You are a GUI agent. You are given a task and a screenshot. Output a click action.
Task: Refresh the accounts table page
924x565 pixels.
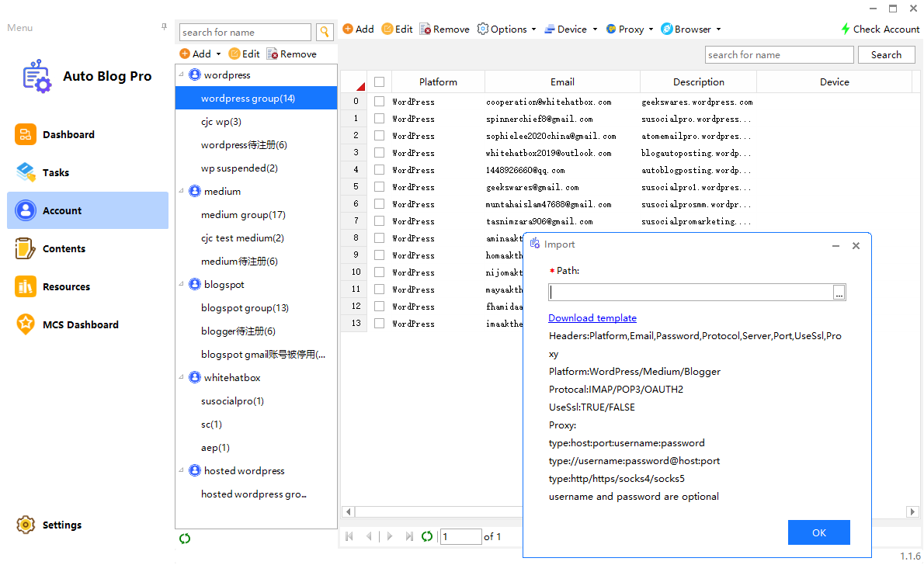point(427,536)
